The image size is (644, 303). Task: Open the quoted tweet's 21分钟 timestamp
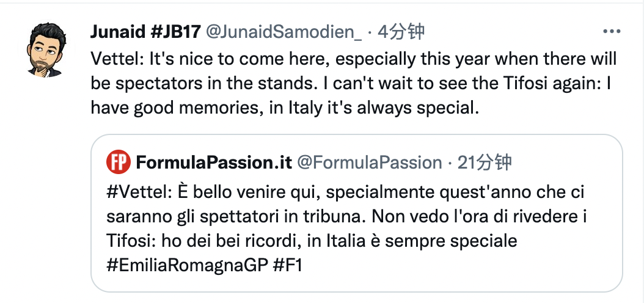click(x=485, y=162)
